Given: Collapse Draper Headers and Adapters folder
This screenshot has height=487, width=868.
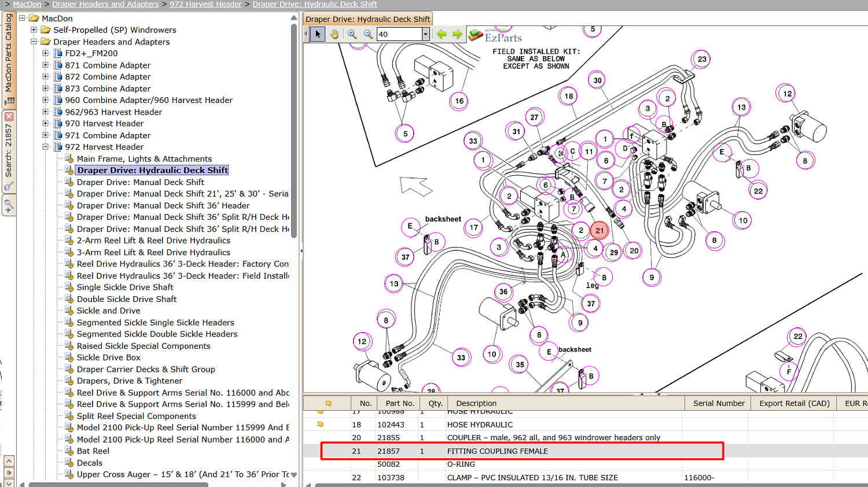Looking at the screenshot, I should coord(34,42).
